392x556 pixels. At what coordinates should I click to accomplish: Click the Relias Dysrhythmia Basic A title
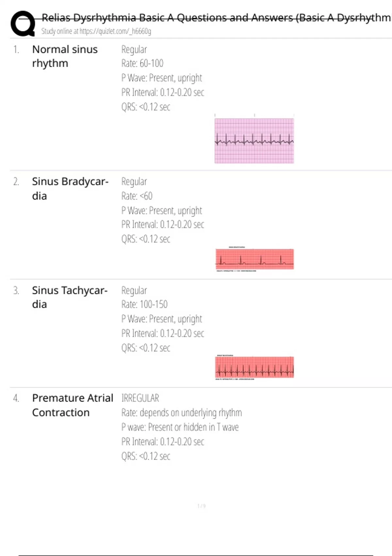[216, 18]
